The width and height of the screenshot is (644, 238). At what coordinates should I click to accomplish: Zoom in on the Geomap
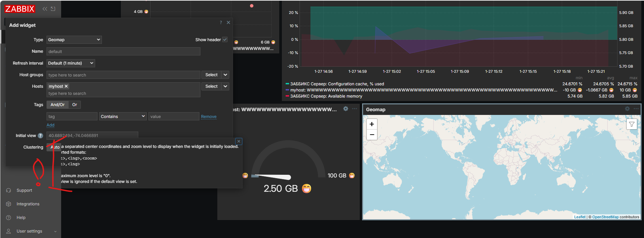(372, 124)
